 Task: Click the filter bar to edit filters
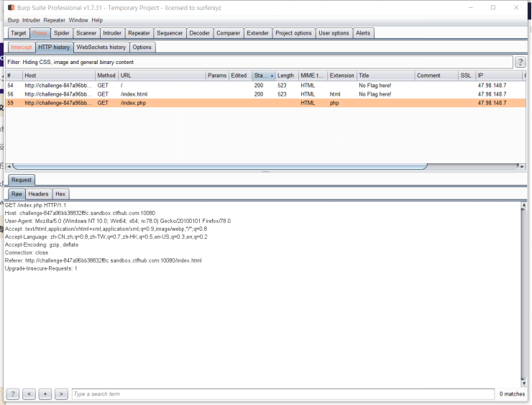click(x=259, y=62)
